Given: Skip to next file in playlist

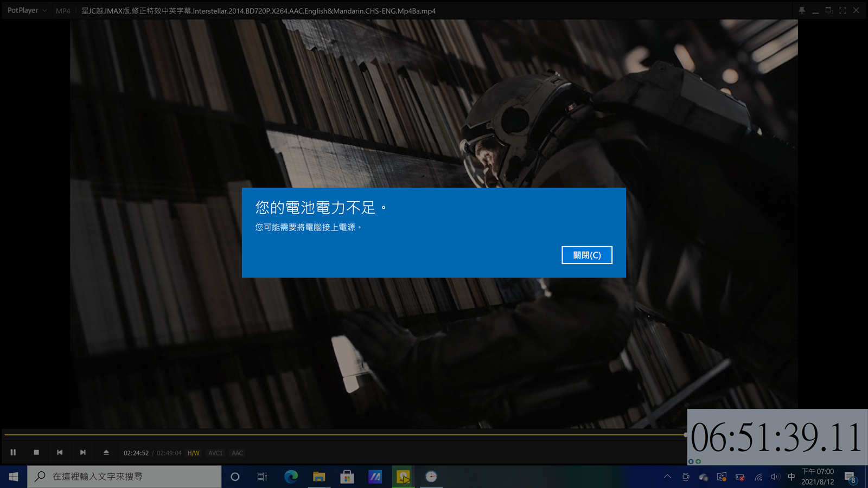Looking at the screenshot, I should (x=83, y=452).
